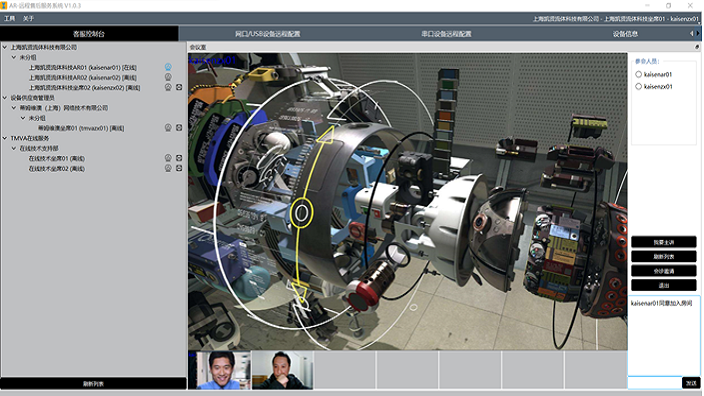Click the 参会人员 group label

click(647, 62)
